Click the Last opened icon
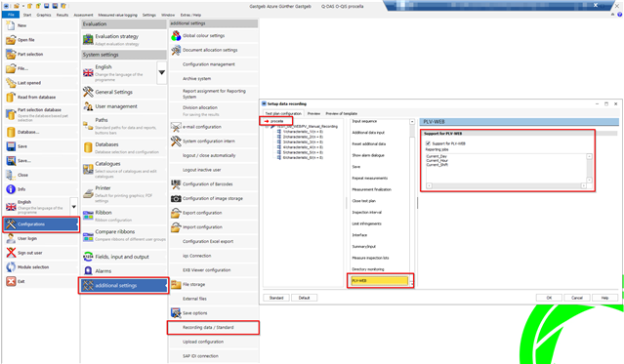The height and width of the screenshot is (364, 624). click(x=11, y=83)
